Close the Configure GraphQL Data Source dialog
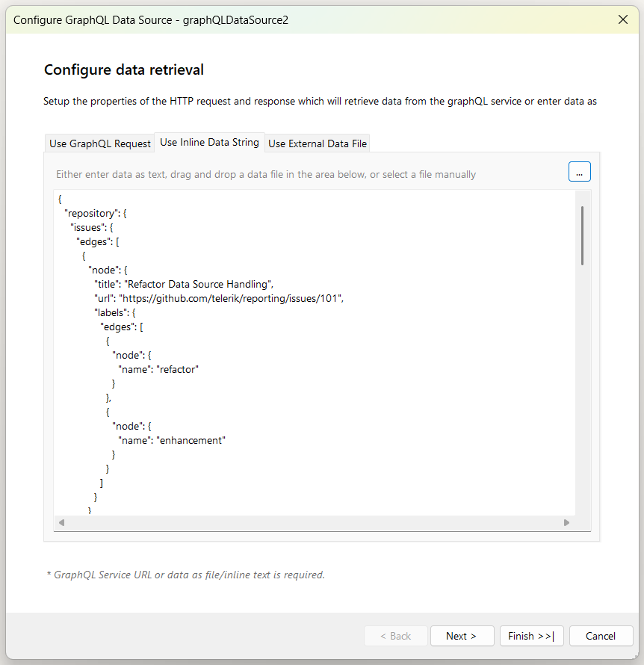Viewport: 644px width, 665px height. point(623,19)
